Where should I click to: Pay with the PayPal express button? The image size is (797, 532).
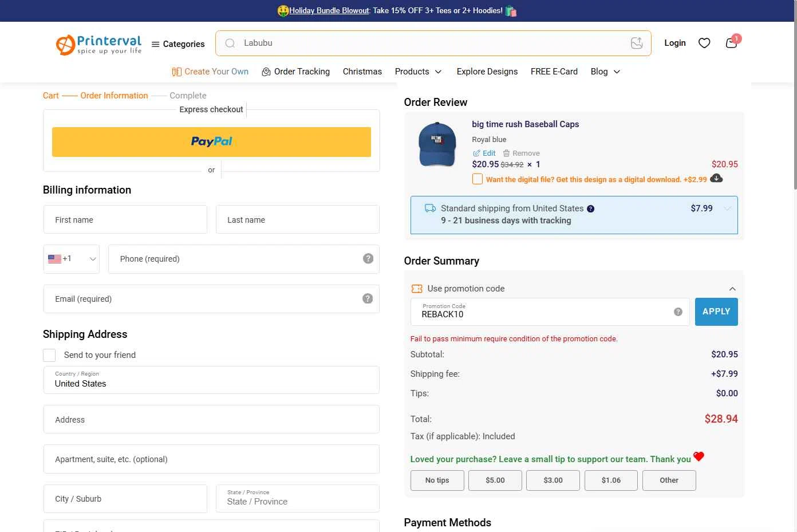point(211,141)
